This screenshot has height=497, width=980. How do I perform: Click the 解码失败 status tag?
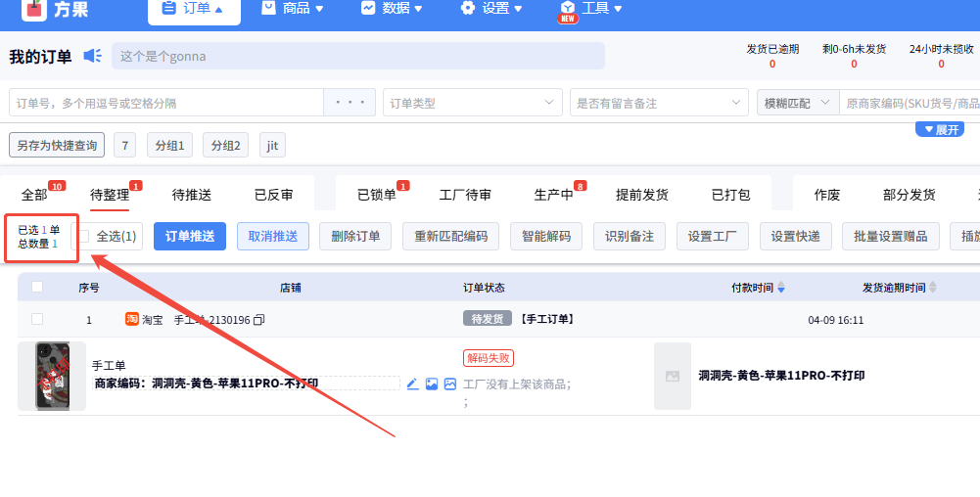[x=489, y=358]
